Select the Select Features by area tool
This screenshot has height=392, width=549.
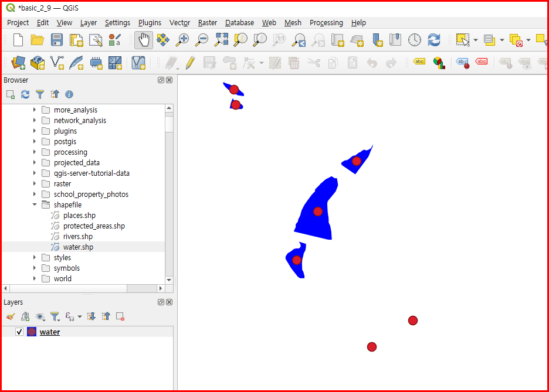point(463,40)
